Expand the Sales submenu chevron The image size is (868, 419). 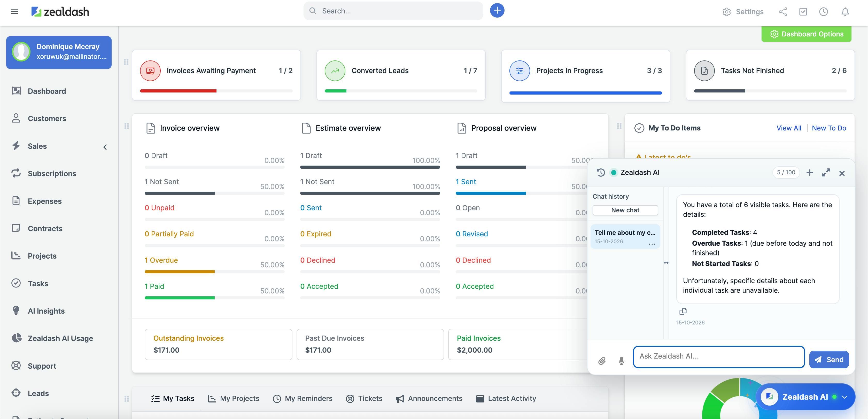tap(105, 147)
